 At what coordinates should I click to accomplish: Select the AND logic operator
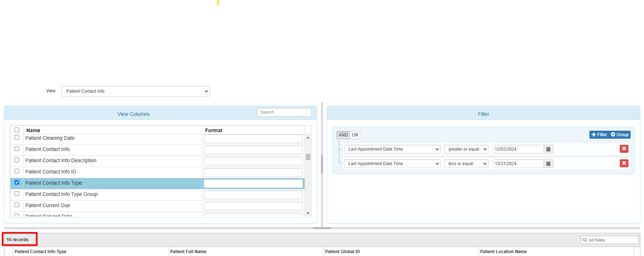point(343,135)
